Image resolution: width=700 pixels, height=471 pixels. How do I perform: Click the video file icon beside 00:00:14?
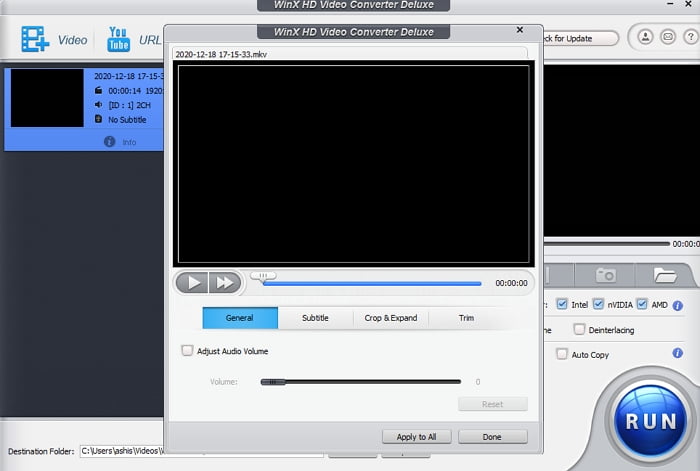pos(99,90)
